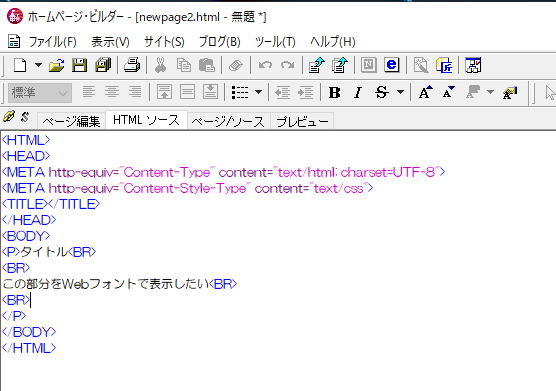The height and width of the screenshot is (391, 556).
Task: Click the Copy icon
Action: click(184, 65)
